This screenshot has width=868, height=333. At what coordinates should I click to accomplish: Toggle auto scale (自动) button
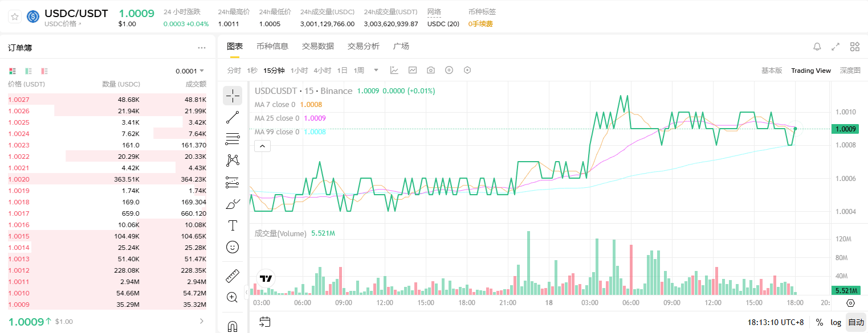856,322
